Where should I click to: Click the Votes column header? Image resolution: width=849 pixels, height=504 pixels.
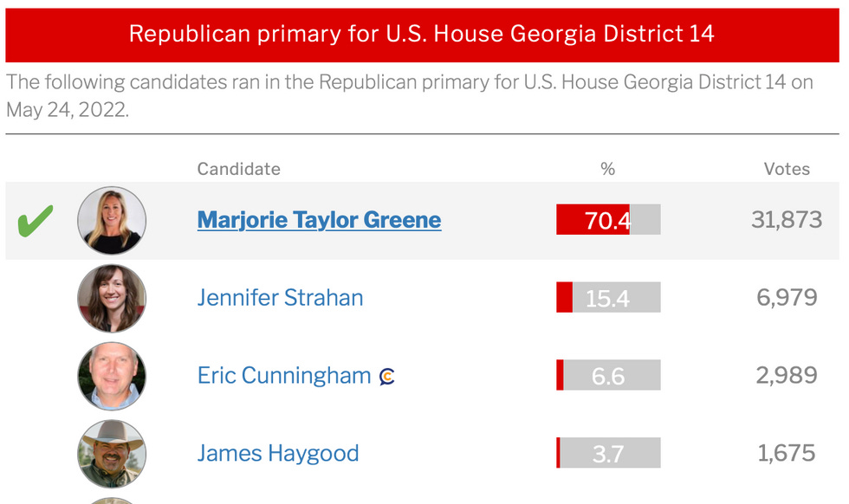pos(787,169)
